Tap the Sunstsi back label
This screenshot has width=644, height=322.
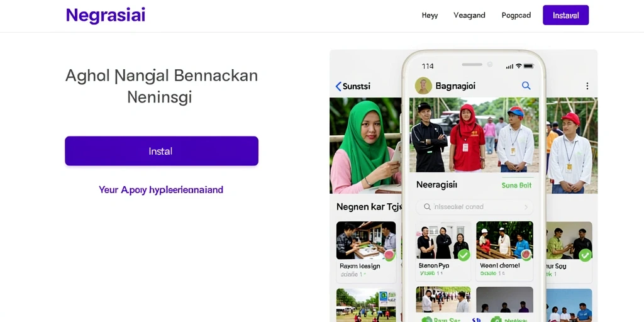[356, 86]
